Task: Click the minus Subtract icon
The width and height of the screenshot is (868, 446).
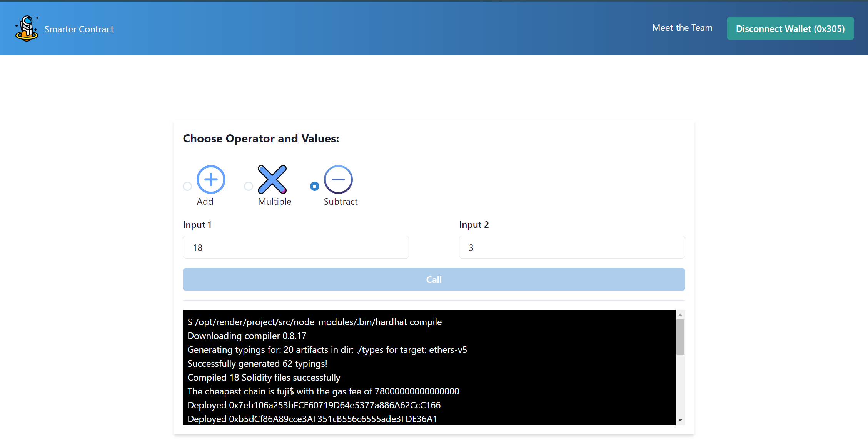Action: tap(338, 179)
